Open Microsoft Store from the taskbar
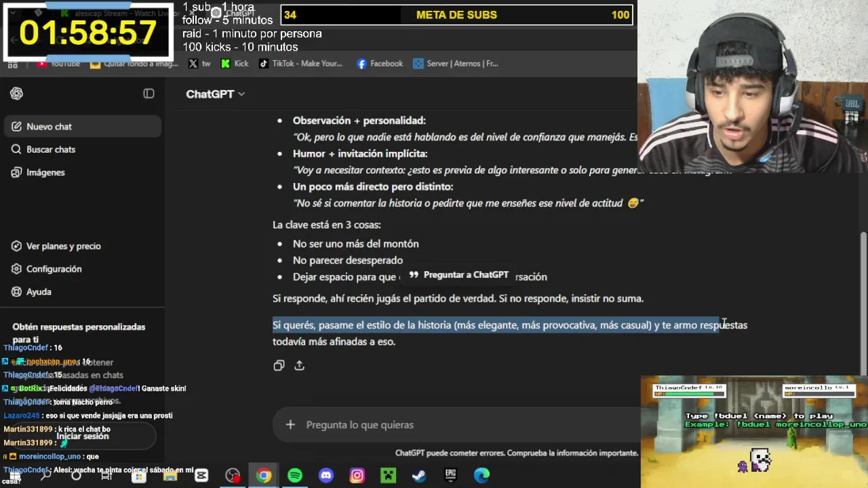The height and width of the screenshot is (488, 868). pyautogui.click(x=139, y=476)
